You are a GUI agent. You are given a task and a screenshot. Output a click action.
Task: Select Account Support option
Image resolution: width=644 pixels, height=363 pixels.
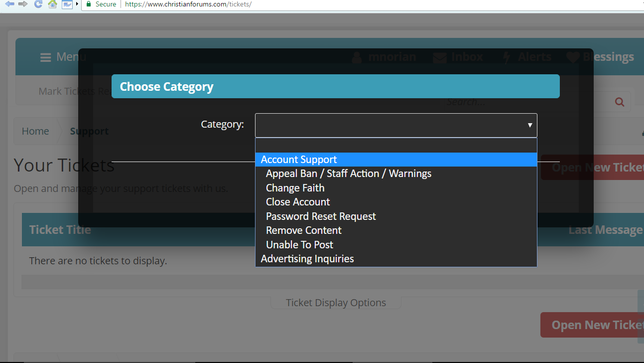396,160
